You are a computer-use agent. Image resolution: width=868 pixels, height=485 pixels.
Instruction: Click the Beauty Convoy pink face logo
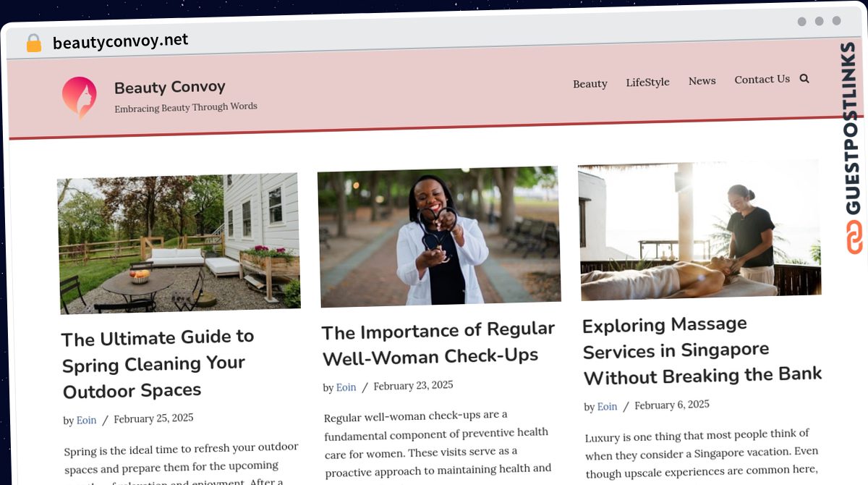tap(80, 98)
